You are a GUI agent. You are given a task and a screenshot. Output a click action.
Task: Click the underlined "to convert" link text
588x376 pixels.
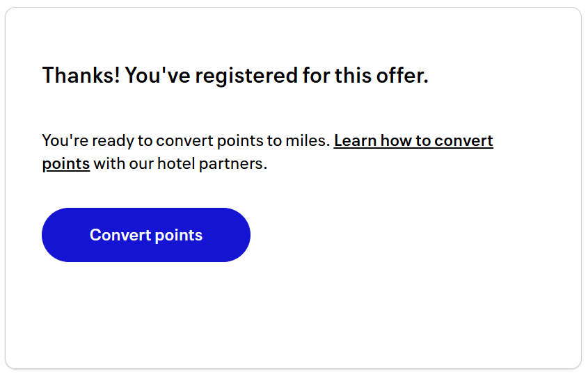454,141
